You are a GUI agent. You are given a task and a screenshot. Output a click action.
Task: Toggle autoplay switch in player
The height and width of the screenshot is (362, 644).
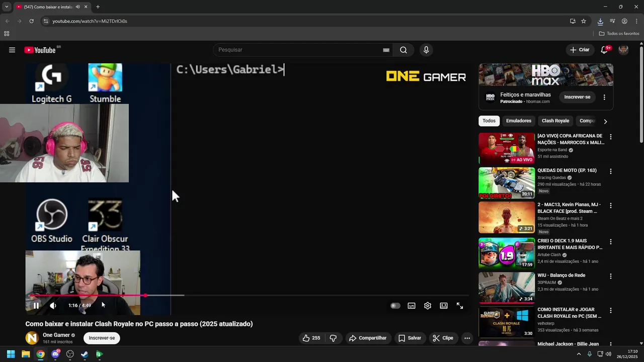395,305
